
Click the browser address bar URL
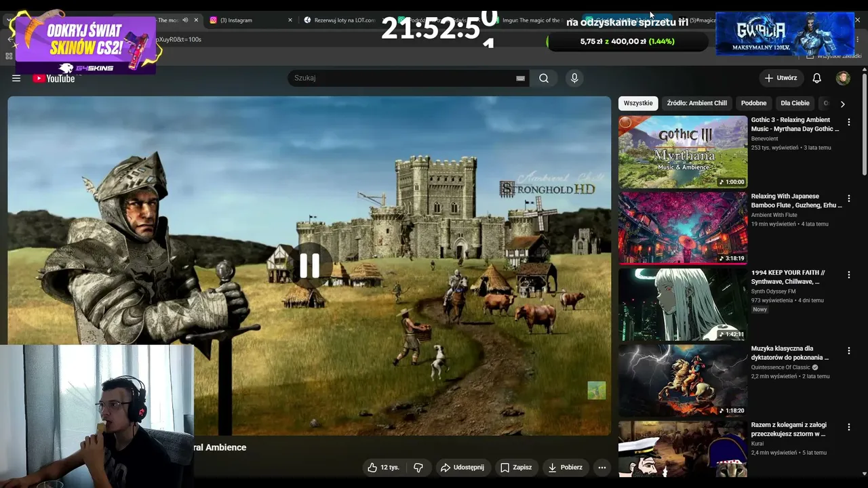pos(180,39)
